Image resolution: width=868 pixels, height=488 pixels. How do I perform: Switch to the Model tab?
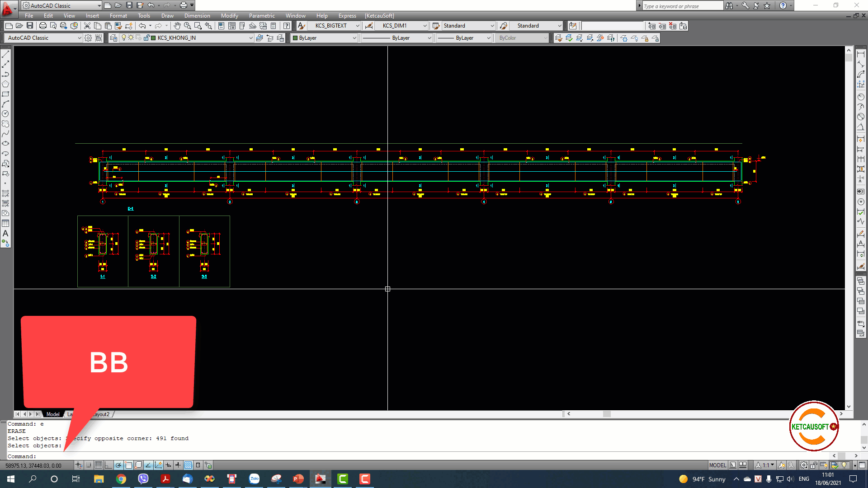click(x=53, y=414)
